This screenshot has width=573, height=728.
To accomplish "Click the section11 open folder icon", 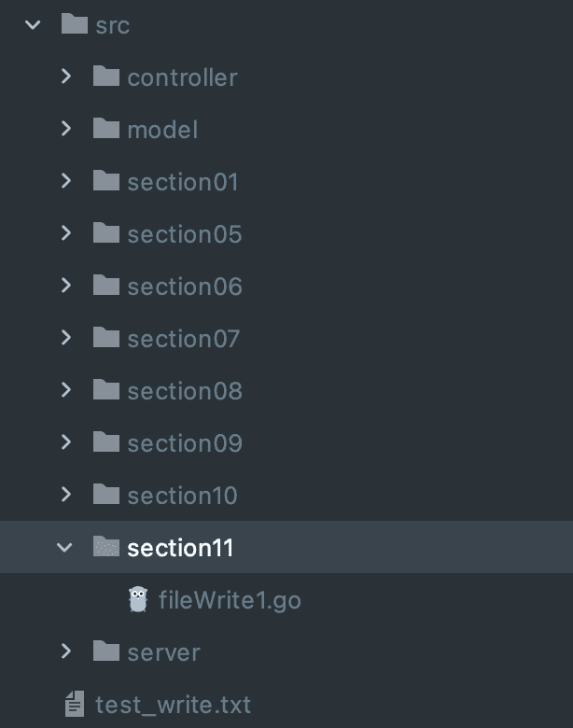I will pyautogui.click(x=106, y=547).
